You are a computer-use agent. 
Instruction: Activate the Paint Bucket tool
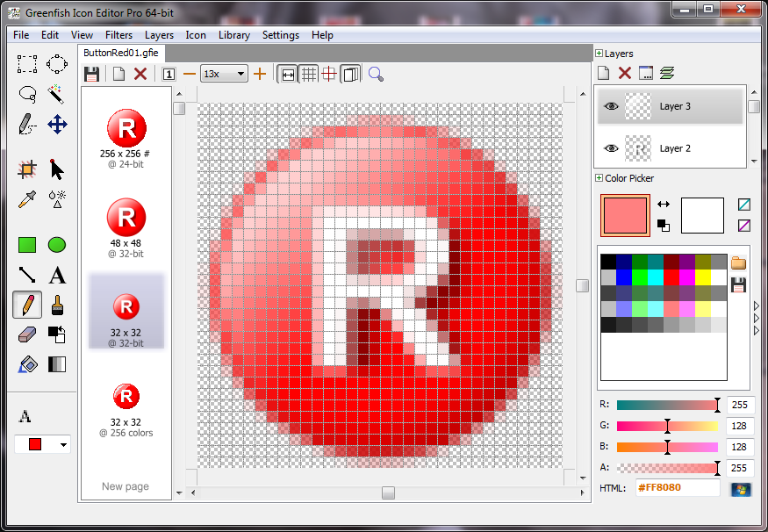(x=26, y=363)
